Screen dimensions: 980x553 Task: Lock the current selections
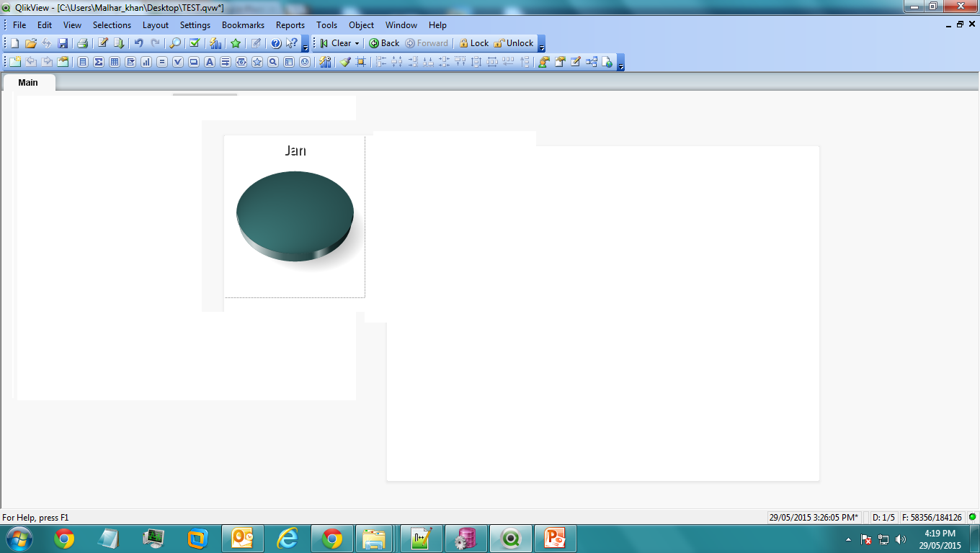point(474,43)
